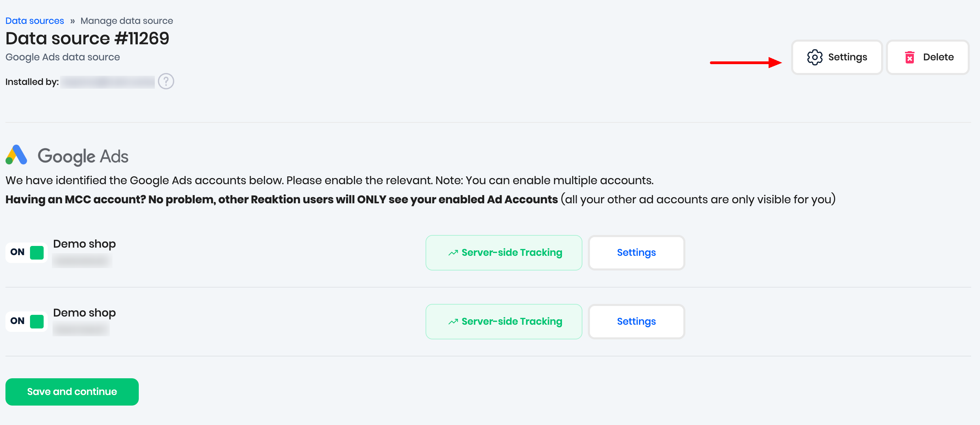The height and width of the screenshot is (425, 980).
Task: Click the Manage data source breadcrumb text
Action: pos(127,21)
